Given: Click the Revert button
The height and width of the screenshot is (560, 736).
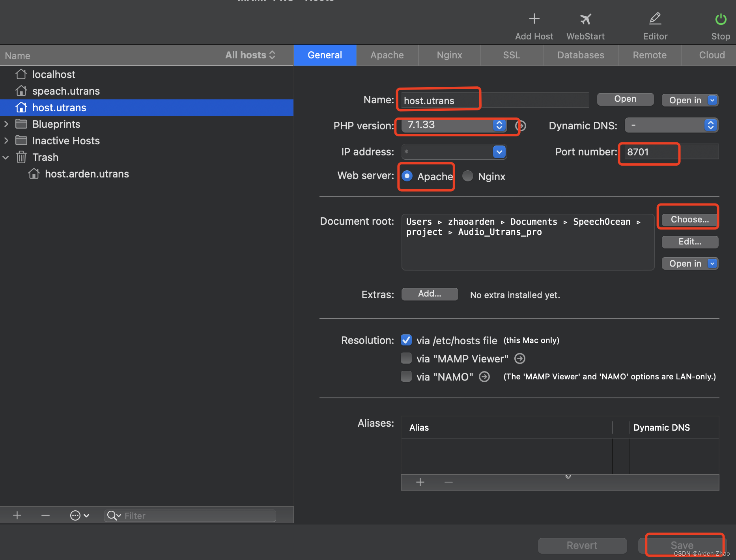Looking at the screenshot, I should click(x=582, y=545).
